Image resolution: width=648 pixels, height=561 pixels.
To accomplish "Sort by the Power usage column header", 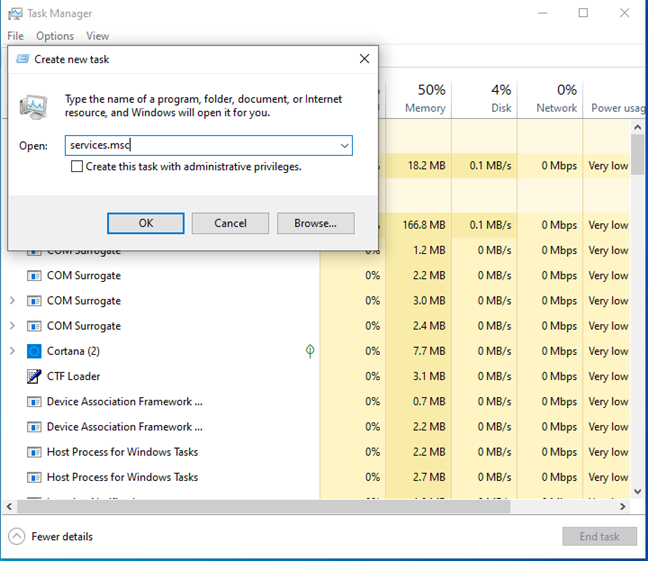I will [x=615, y=99].
